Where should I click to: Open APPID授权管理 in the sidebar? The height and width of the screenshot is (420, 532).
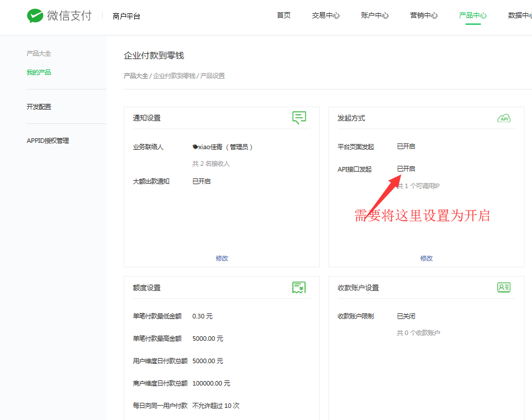pos(48,141)
